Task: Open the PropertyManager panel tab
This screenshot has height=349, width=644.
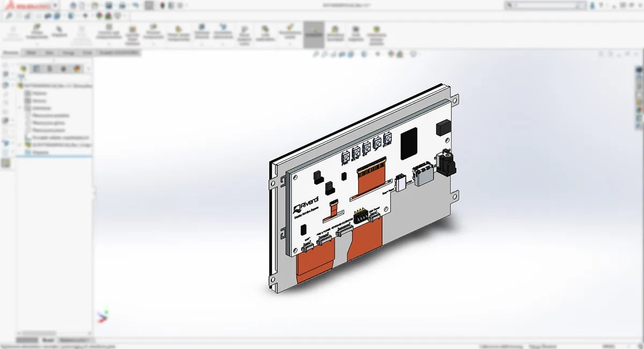Action: 36,68
